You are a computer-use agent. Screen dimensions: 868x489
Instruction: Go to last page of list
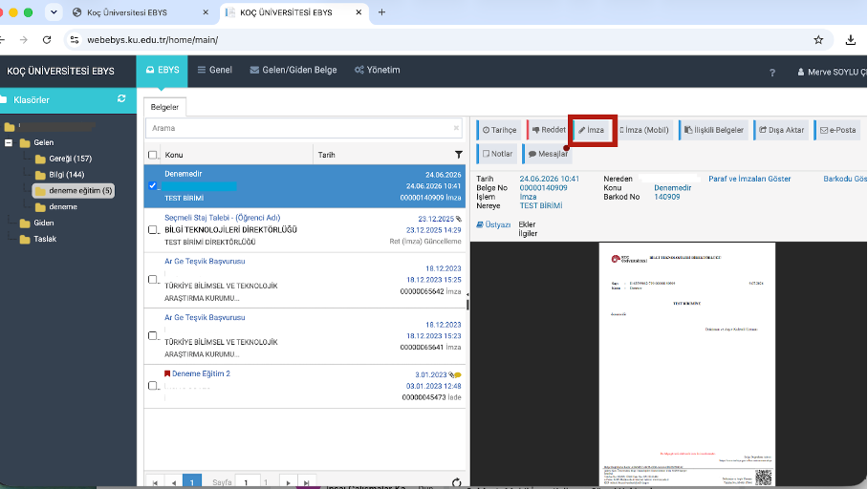click(x=306, y=482)
